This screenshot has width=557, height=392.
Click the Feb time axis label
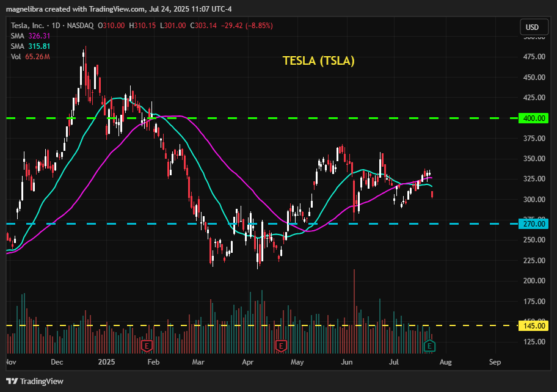pyautogui.click(x=153, y=362)
